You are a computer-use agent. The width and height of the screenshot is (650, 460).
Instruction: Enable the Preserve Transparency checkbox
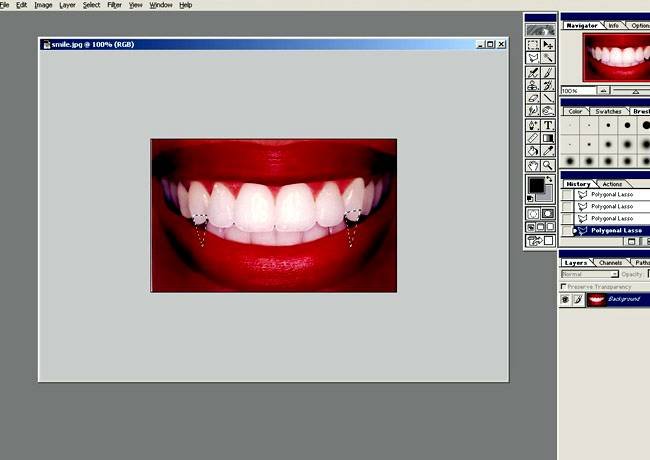coord(564,286)
